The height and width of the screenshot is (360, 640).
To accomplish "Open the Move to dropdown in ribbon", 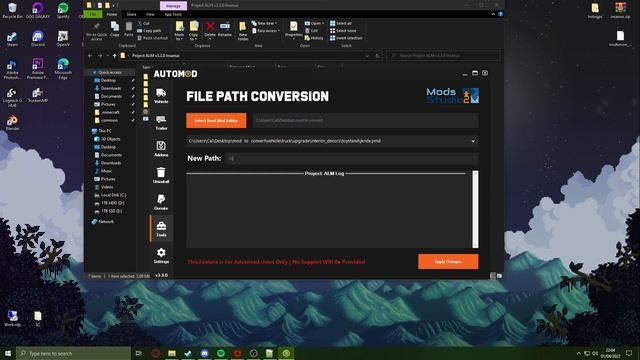I will tap(179, 31).
